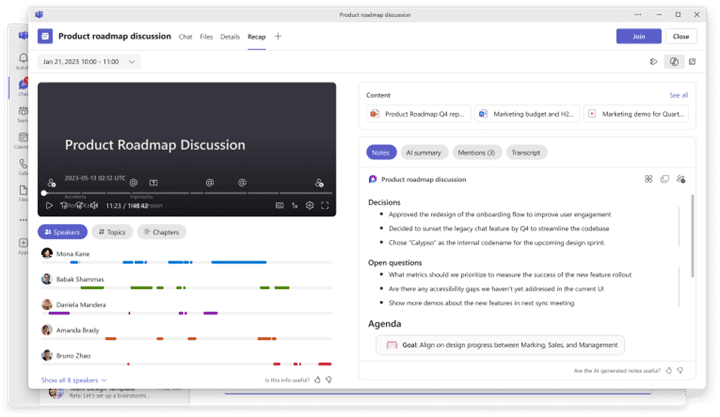This screenshot has width=720, height=417.
Task: Thumbs down for speaker info usefulness
Action: pyautogui.click(x=329, y=380)
